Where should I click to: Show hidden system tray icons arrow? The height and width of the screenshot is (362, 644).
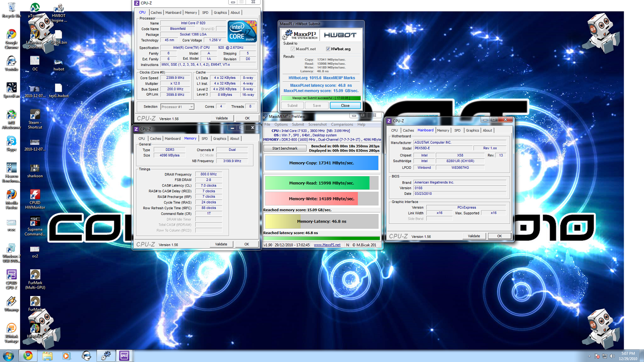coord(589,356)
